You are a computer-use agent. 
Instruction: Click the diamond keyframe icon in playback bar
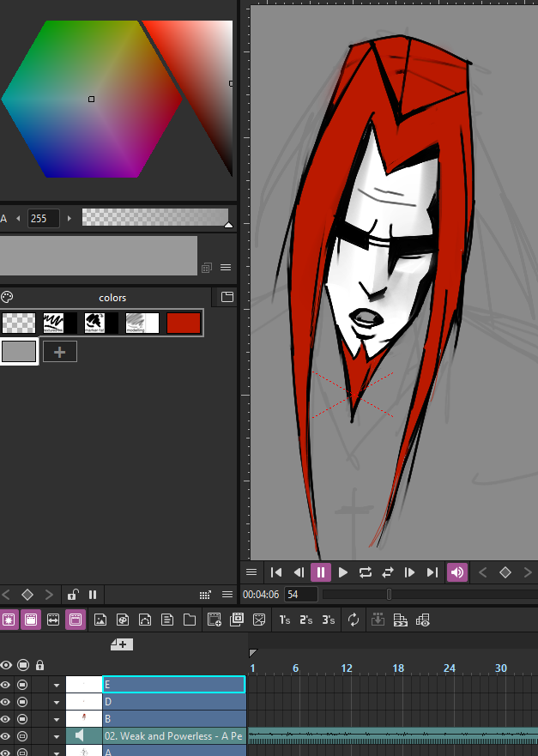click(505, 572)
